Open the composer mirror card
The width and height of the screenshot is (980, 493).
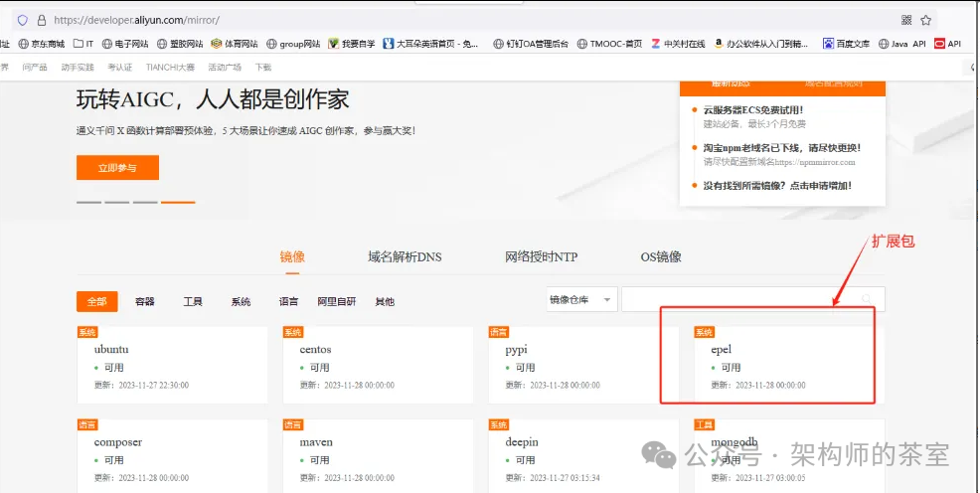[172, 456]
